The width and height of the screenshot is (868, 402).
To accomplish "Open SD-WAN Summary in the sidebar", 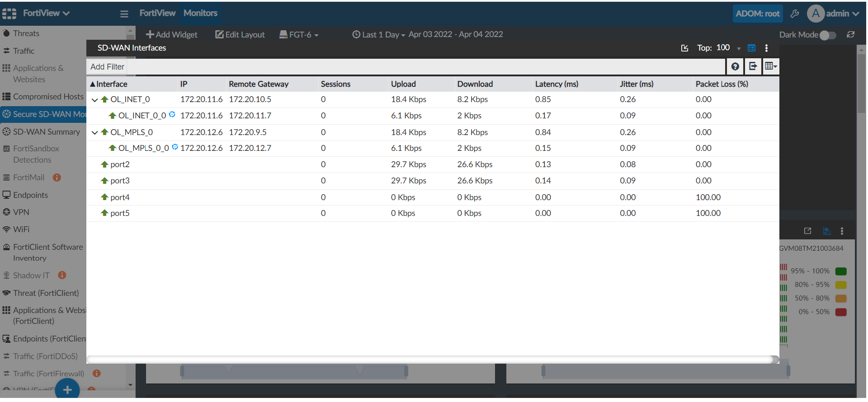I will pos(46,132).
